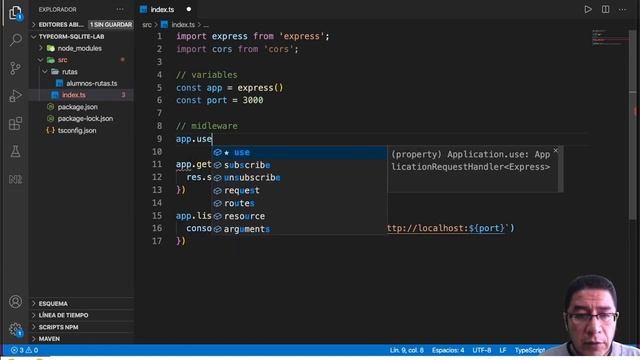Open the NX Console icon in activity bar
The image size is (640, 360).
(16, 179)
